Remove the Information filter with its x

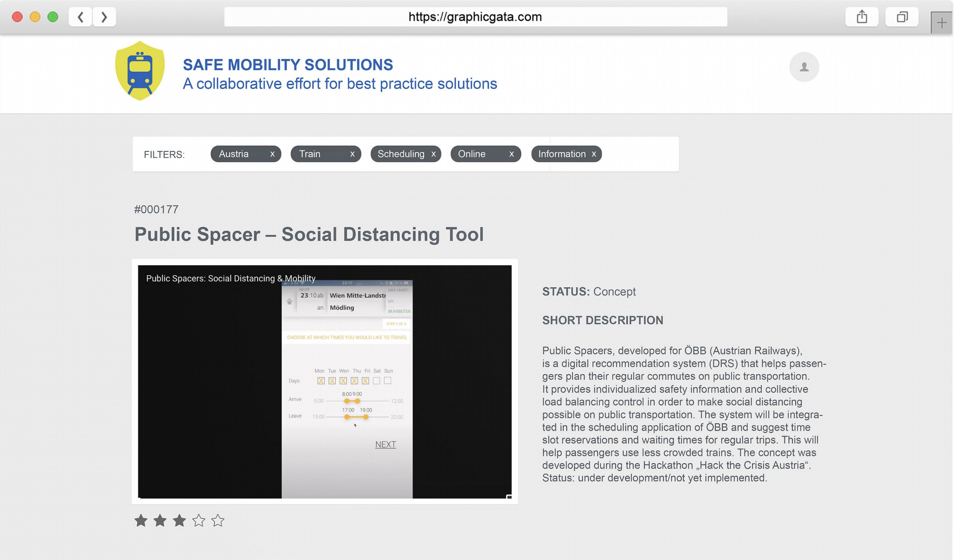pos(594,154)
